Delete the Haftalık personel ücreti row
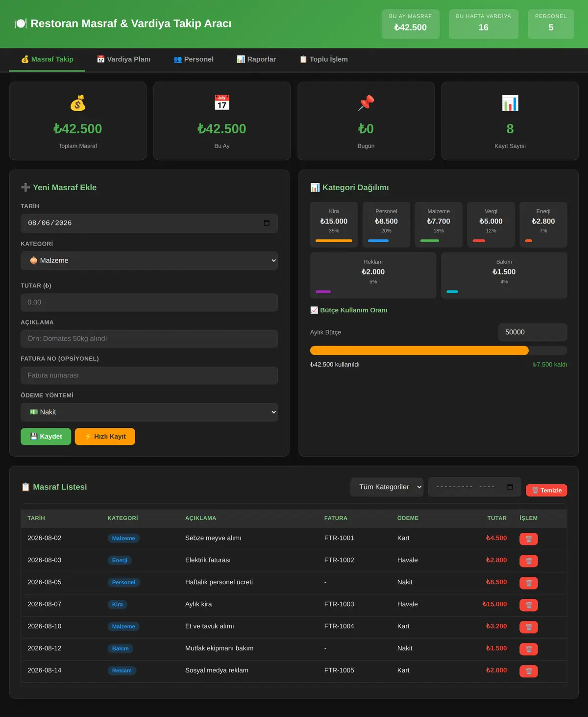Viewport: 588px width, 717px height. [528, 583]
